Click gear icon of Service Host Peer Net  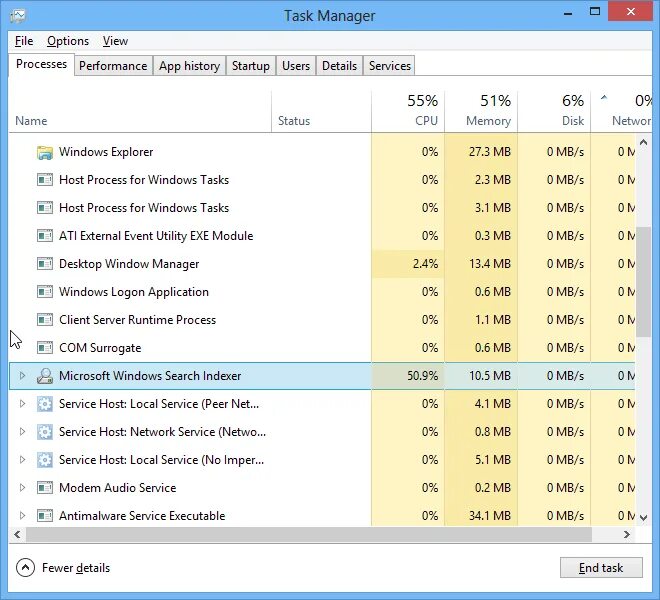tap(45, 404)
